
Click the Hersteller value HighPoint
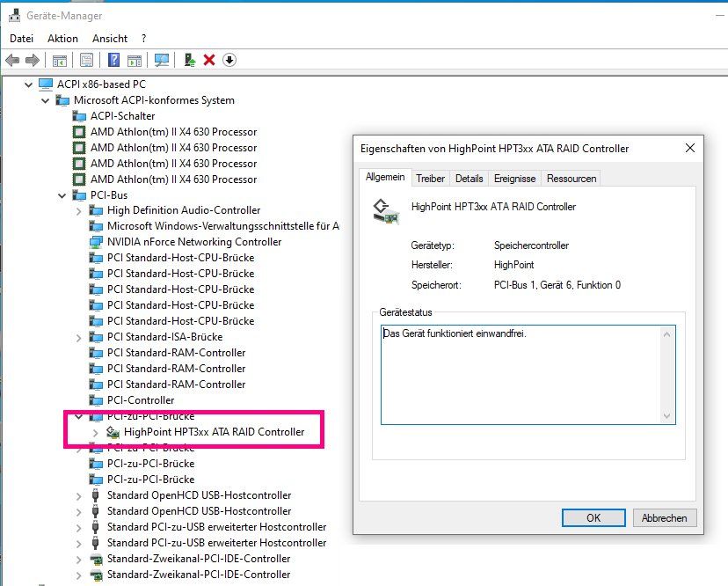[513, 265]
